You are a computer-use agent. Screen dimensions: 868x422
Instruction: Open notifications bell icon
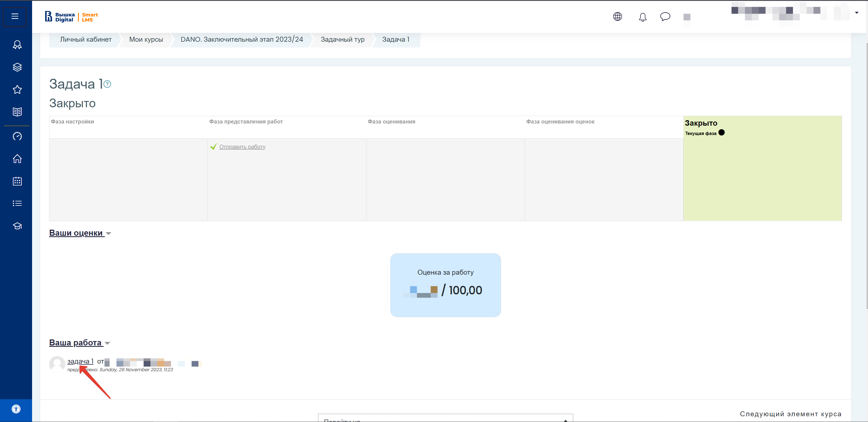(643, 17)
